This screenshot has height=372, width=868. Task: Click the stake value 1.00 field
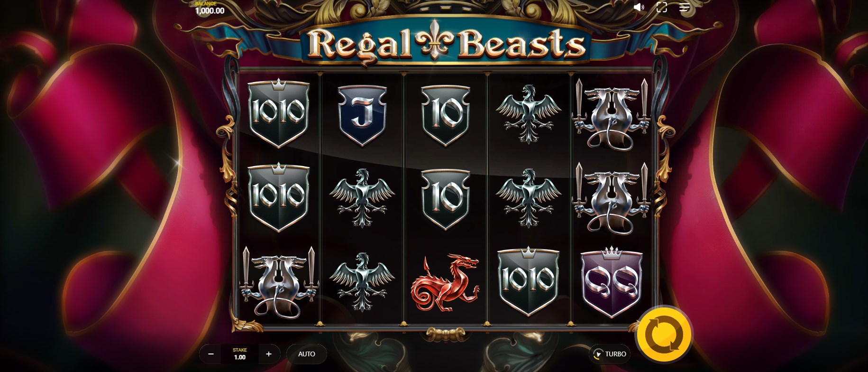[x=240, y=354]
